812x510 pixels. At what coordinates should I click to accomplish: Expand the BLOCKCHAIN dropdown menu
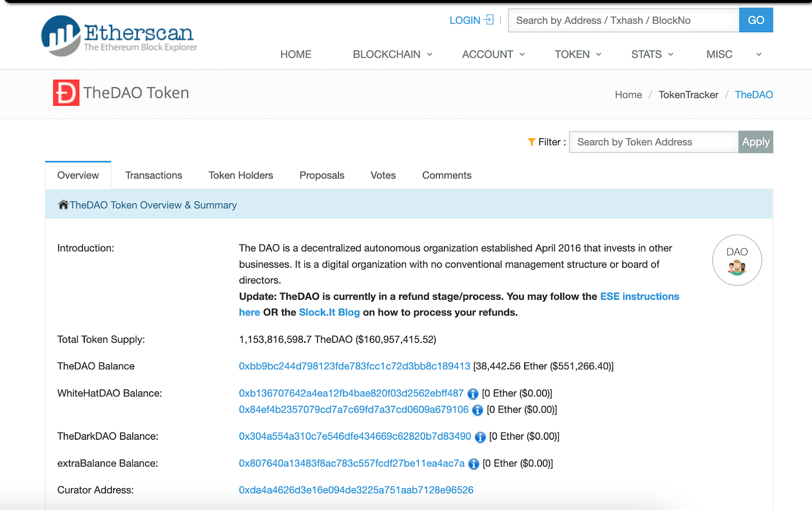pos(393,54)
